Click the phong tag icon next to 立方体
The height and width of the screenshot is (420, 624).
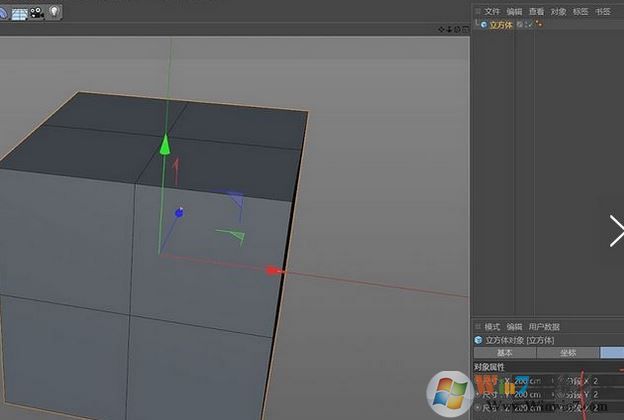(538, 24)
